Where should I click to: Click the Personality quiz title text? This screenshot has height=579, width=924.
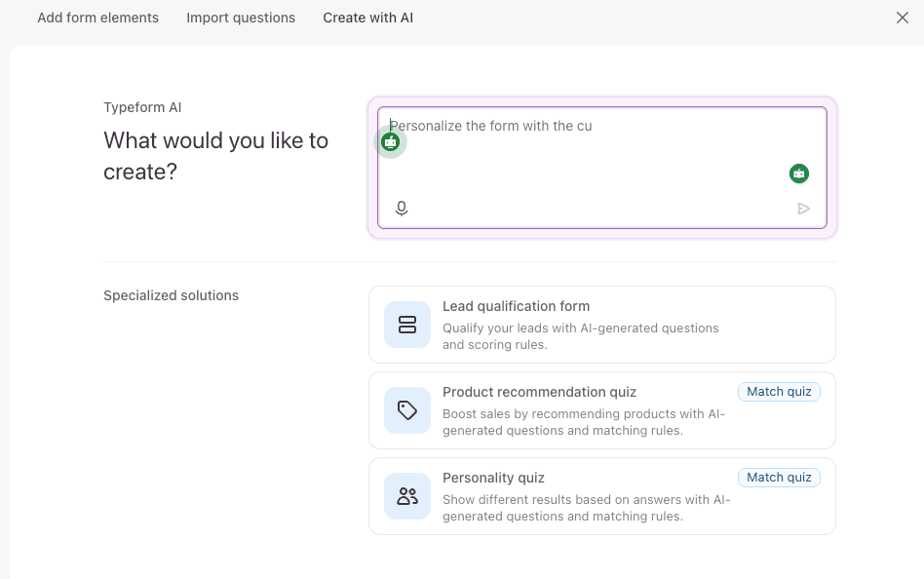pos(493,478)
